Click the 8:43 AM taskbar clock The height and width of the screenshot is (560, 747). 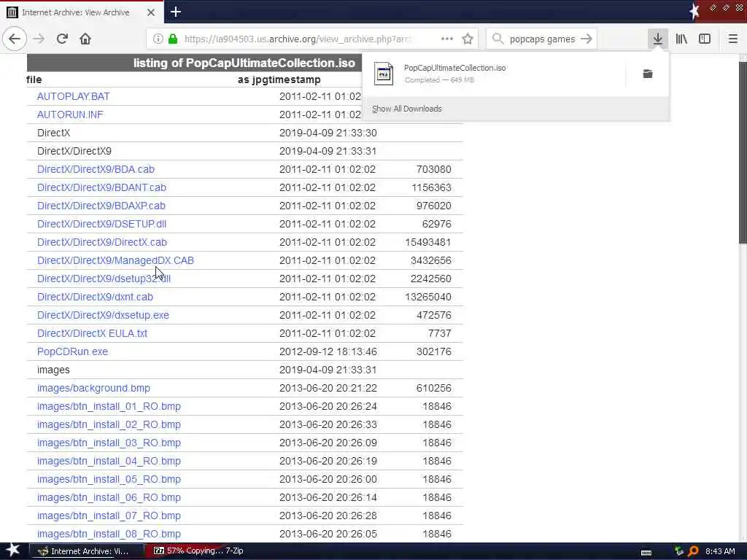tap(720, 551)
